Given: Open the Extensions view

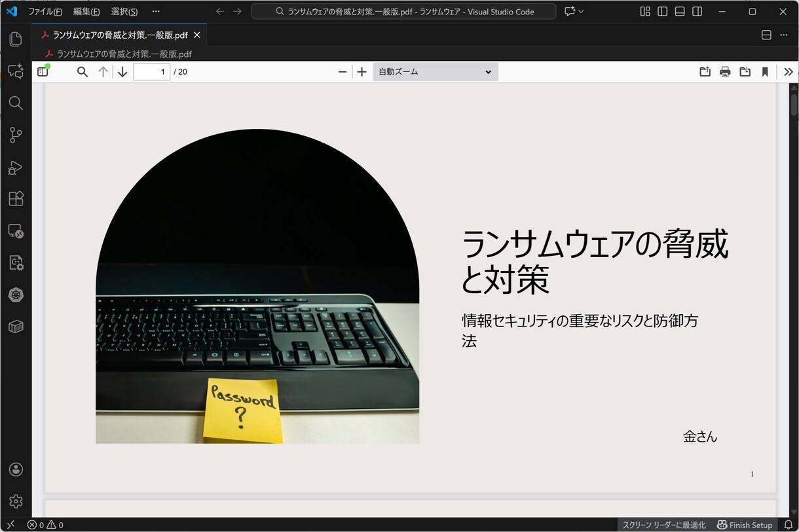Looking at the screenshot, I should click(16, 199).
